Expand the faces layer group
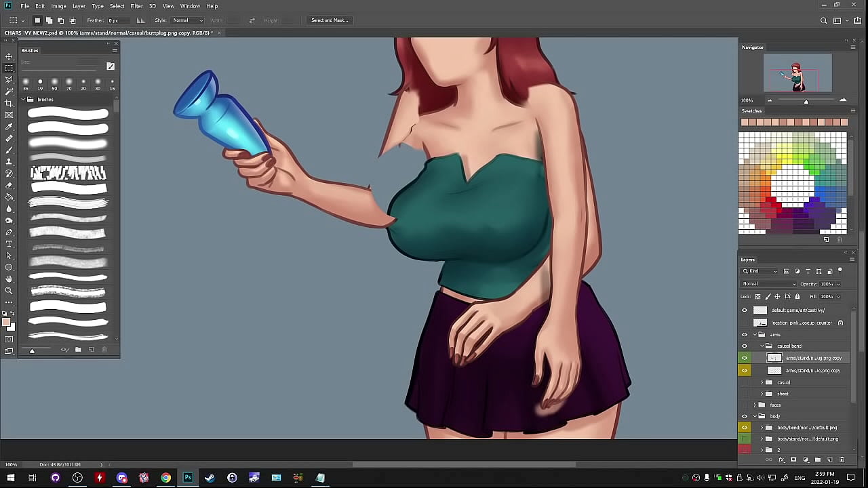This screenshot has width=868, height=488. [755, 405]
